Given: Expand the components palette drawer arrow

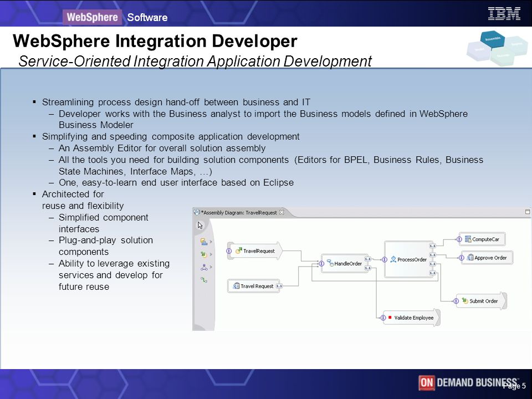Looking at the screenshot, I should pyautogui.click(x=211, y=242).
